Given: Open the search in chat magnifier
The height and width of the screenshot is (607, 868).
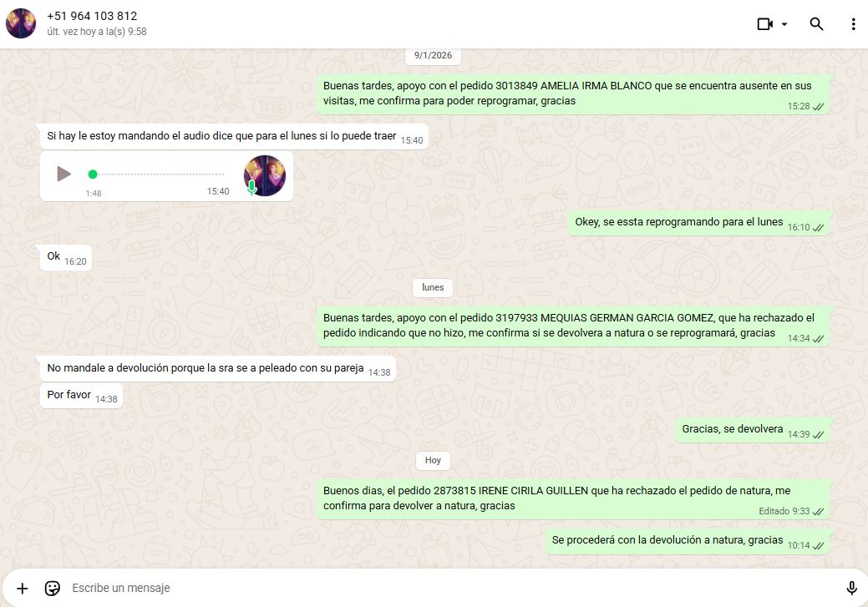Looking at the screenshot, I should [816, 24].
